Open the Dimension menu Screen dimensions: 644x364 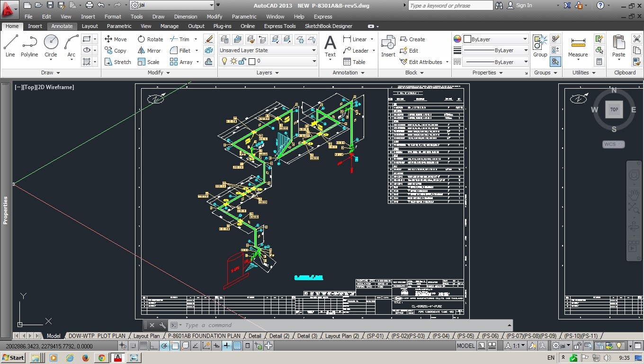click(185, 17)
